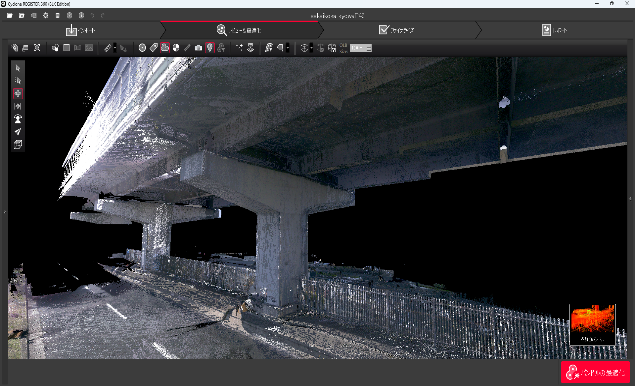Adjust the point size slider in toolbar

point(360,48)
